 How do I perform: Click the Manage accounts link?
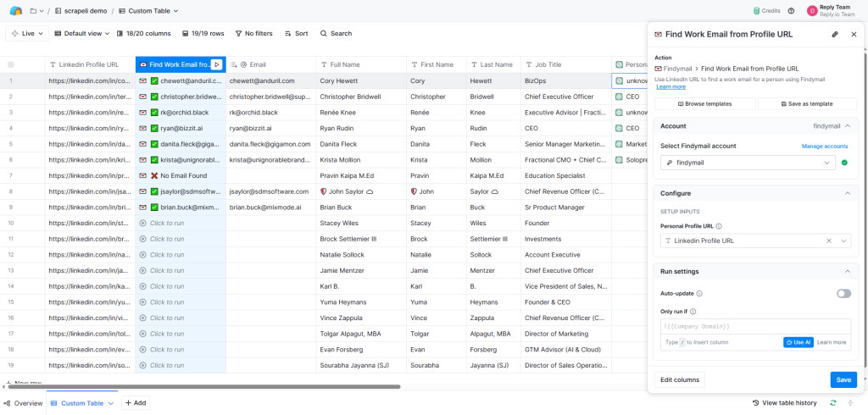coord(825,146)
